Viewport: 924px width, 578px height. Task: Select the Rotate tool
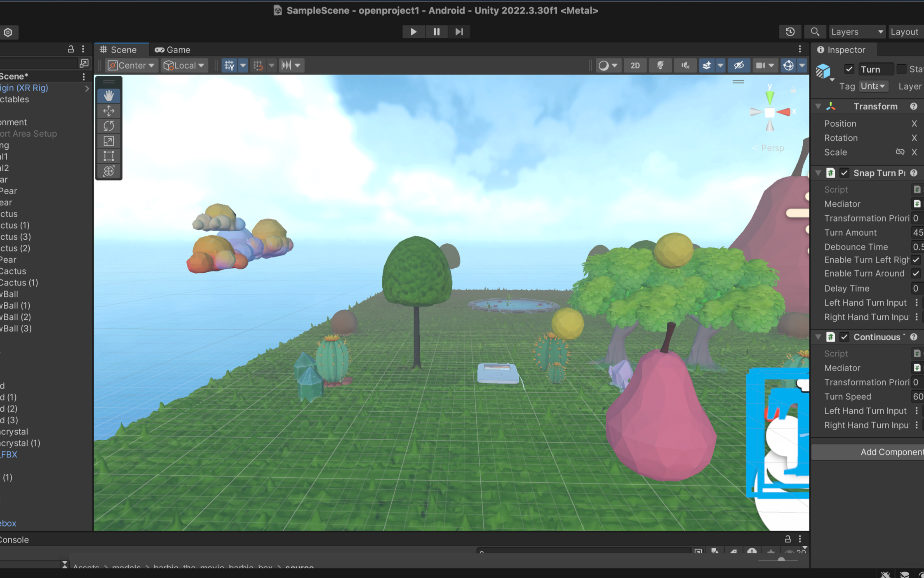tap(109, 126)
